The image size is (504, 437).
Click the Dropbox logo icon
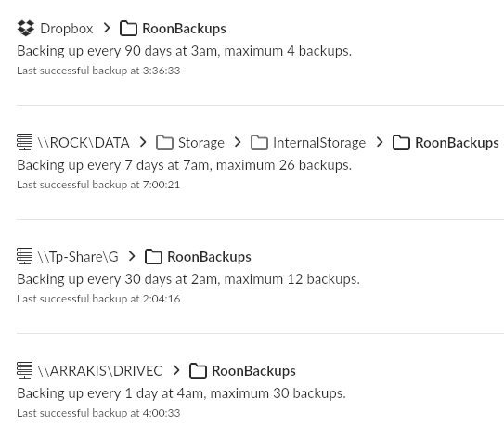click(25, 28)
